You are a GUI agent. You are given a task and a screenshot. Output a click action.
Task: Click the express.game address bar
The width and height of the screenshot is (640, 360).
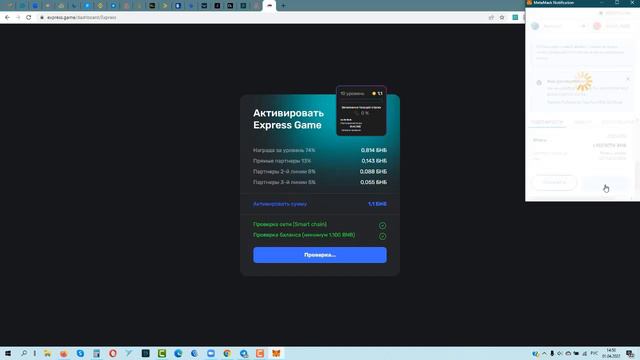point(261,18)
